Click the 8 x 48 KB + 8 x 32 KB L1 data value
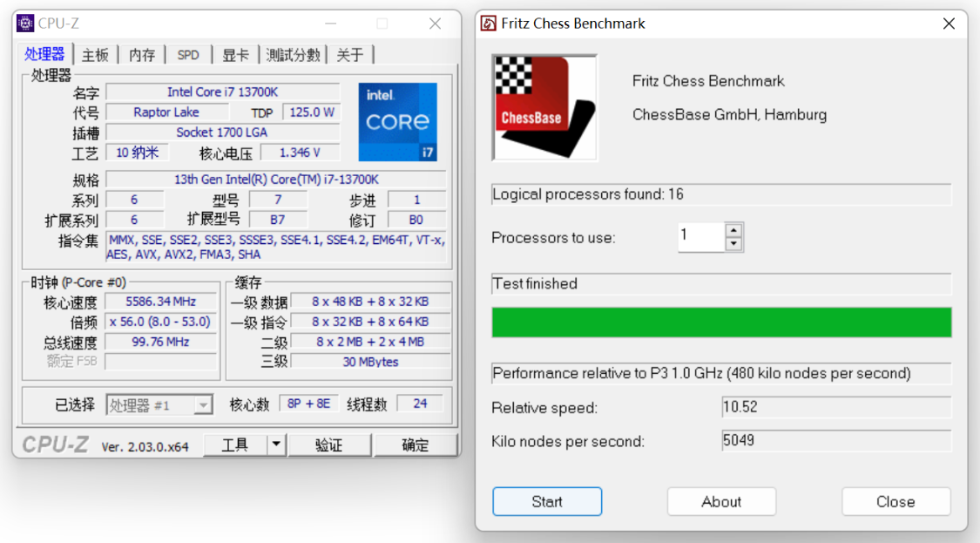Screen dimensions: 980x543 pyautogui.click(x=370, y=302)
